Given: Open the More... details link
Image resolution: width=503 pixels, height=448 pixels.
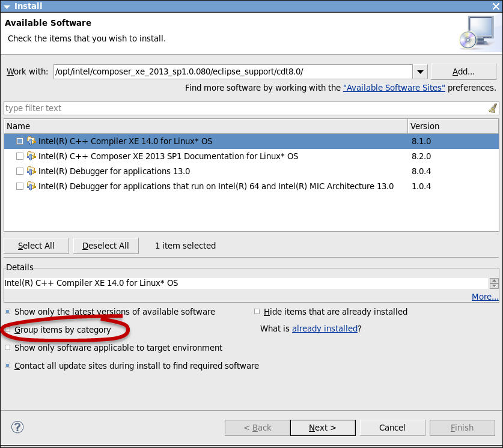Looking at the screenshot, I should (485, 297).
